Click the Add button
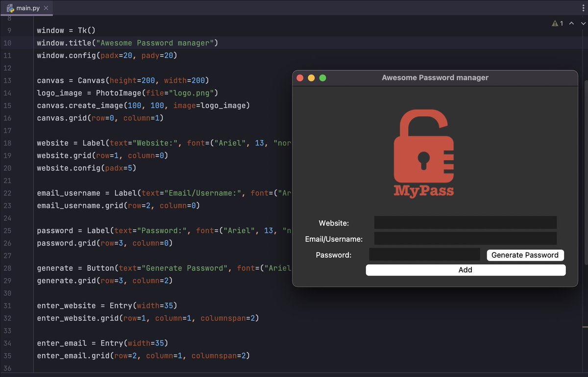This screenshot has height=377, width=588. pos(465,270)
